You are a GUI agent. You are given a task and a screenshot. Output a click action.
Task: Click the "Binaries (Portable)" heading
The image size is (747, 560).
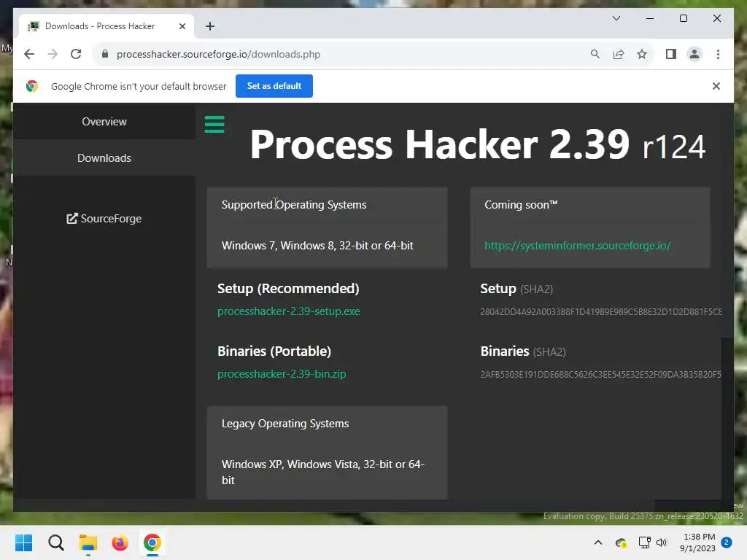(x=274, y=351)
